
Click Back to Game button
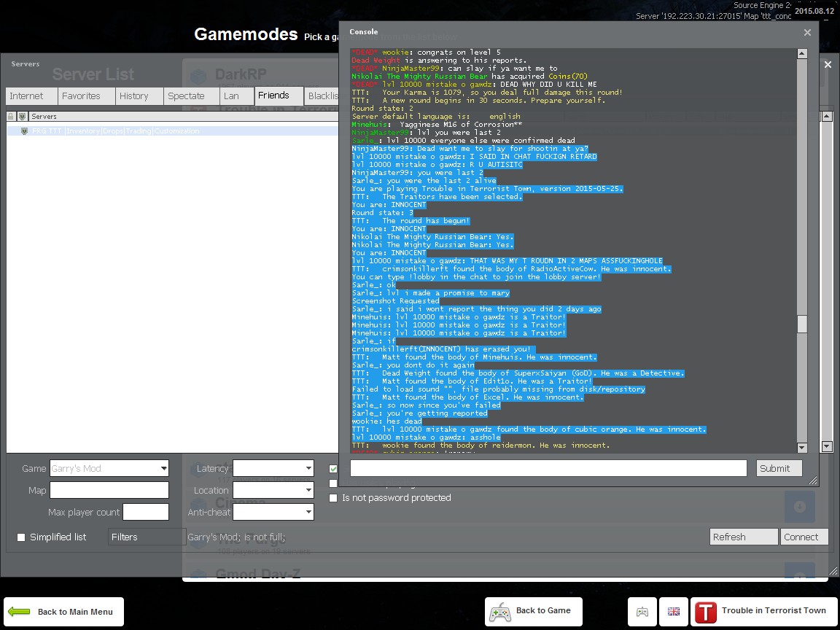click(534, 611)
